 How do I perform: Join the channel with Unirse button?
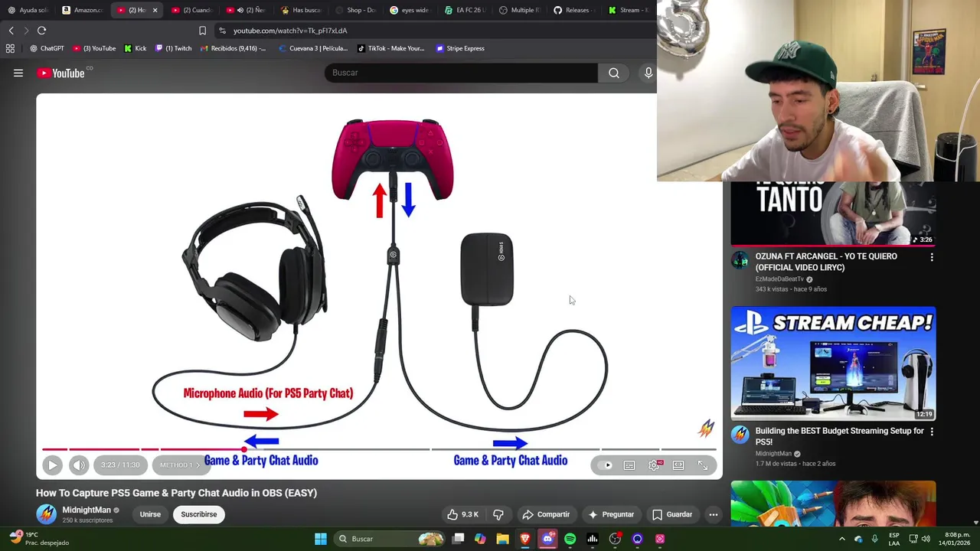pos(150,514)
